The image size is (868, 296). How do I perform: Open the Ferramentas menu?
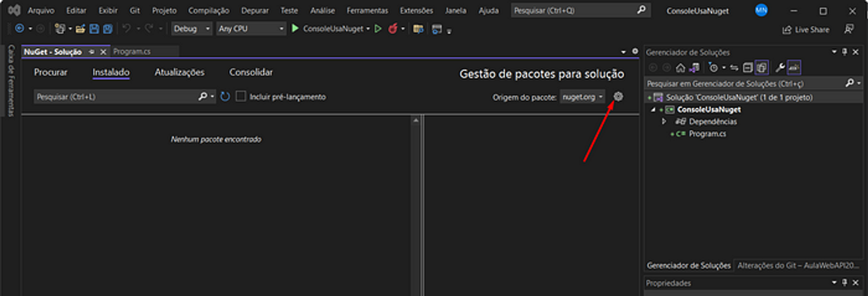(367, 10)
